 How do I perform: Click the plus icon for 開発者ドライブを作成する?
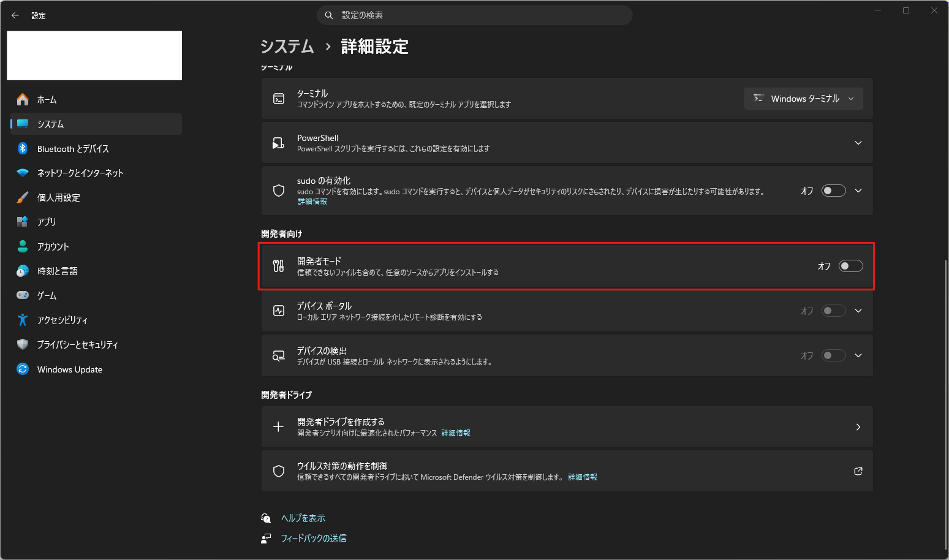pyautogui.click(x=278, y=427)
